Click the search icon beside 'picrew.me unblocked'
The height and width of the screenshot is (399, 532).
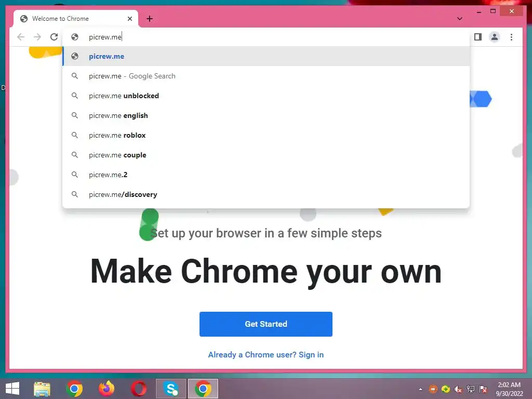75,96
